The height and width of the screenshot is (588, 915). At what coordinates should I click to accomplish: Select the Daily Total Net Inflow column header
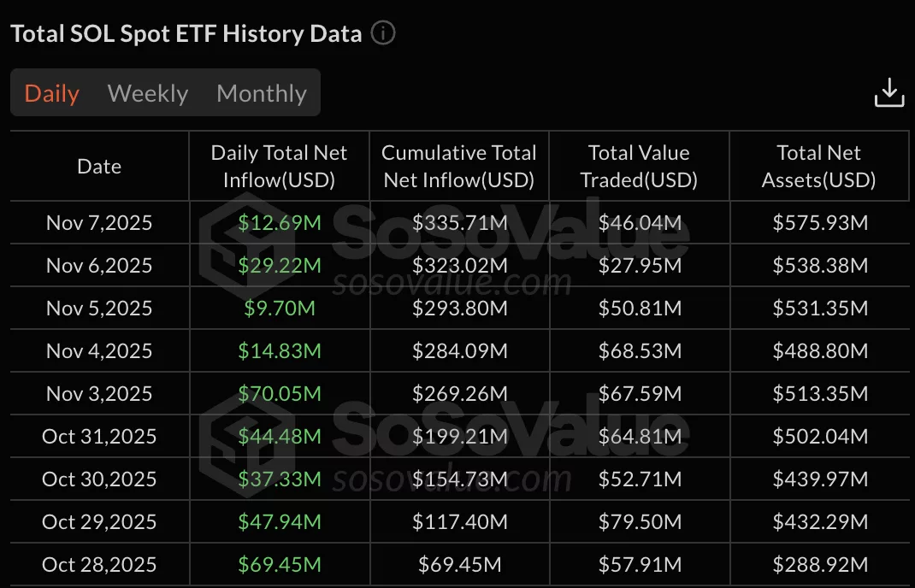[x=278, y=166]
